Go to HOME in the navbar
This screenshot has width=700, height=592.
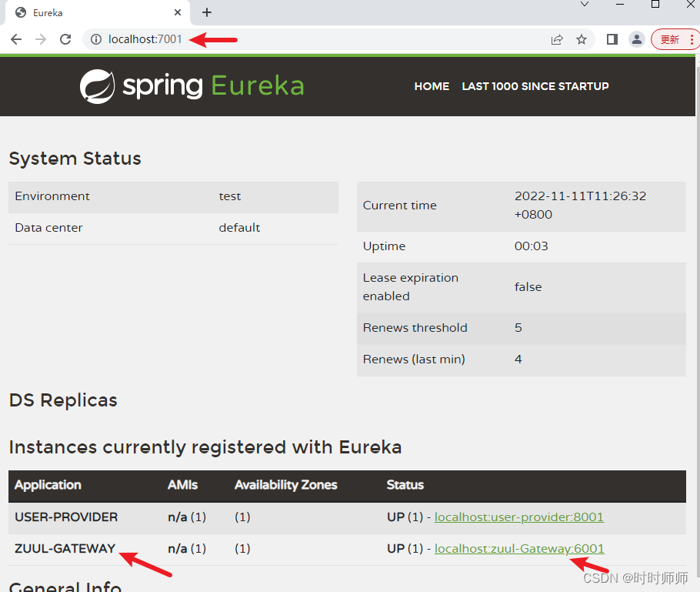tap(432, 86)
